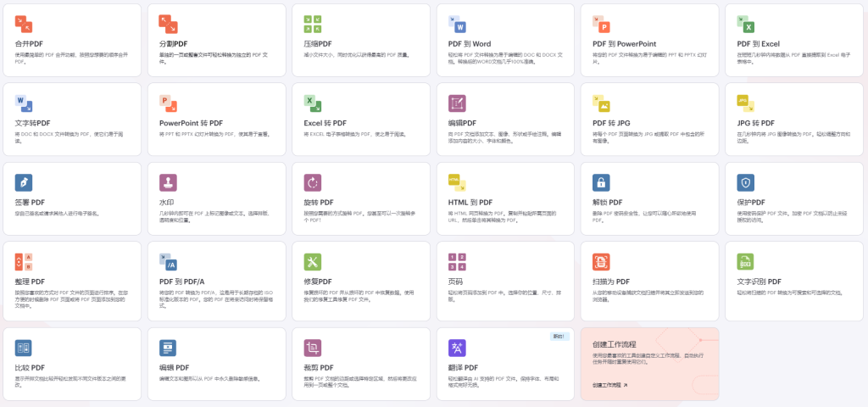Click the 解锁 PDF padlock icon
868x407 pixels.
tap(601, 182)
